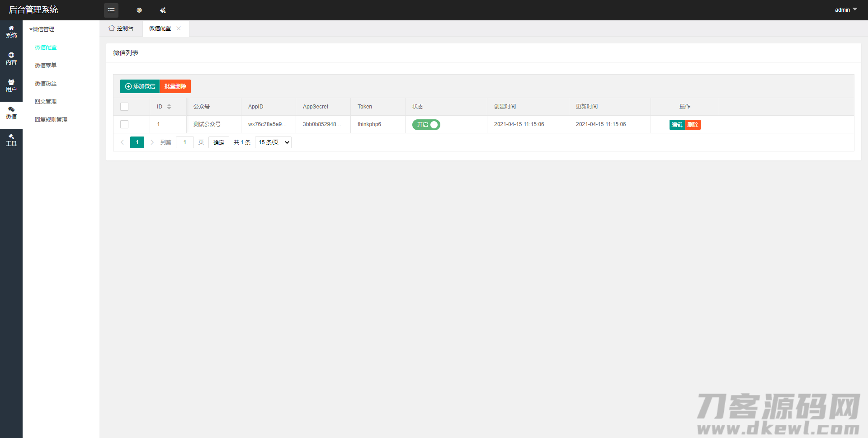Select the 微信 section icon in sidebar

(x=11, y=113)
